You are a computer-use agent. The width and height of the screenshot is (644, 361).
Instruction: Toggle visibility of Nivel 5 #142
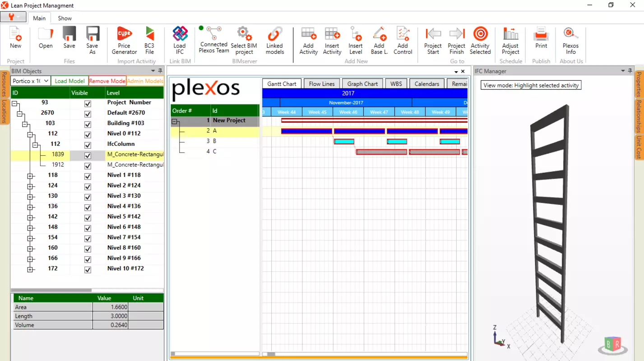coord(88,218)
